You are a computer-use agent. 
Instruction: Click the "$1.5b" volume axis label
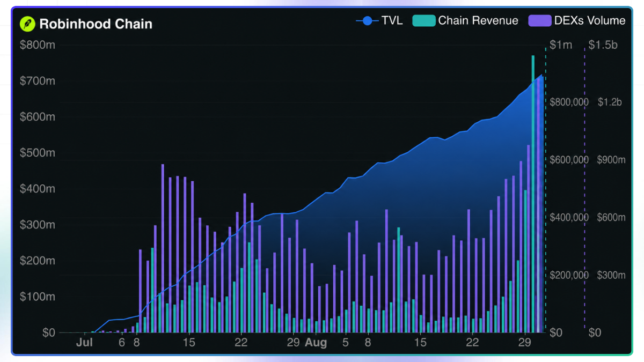pyautogui.click(x=603, y=45)
